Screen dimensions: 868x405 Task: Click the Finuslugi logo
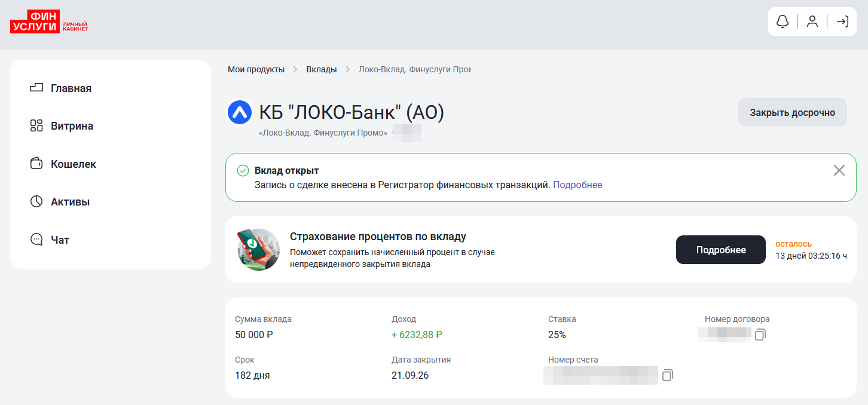pos(49,22)
